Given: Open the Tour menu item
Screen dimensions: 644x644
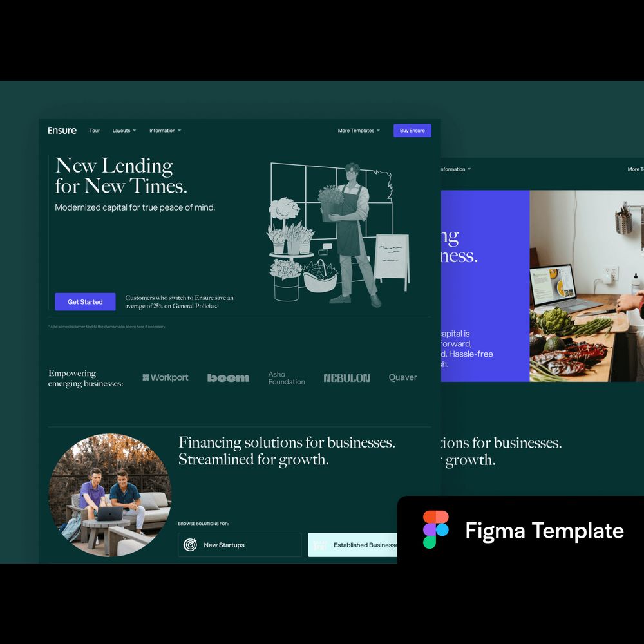Looking at the screenshot, I should click(95, 131).
